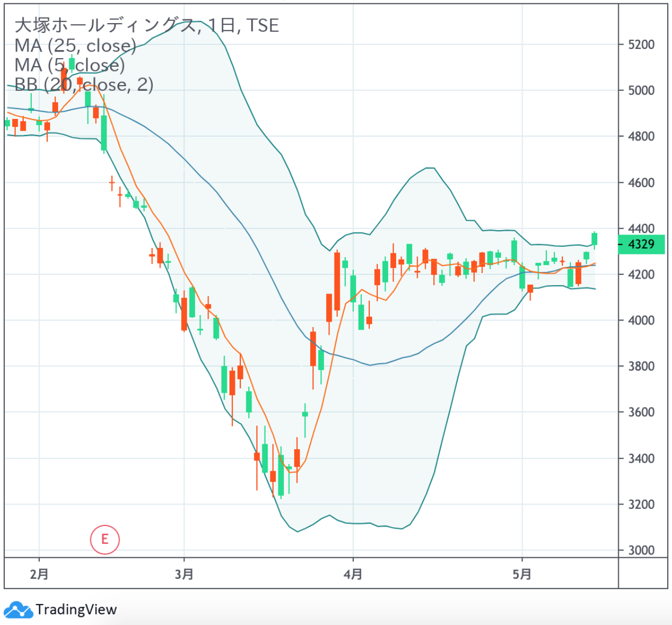
Task: Open the TradingView text link
Action: coord(76,609)
